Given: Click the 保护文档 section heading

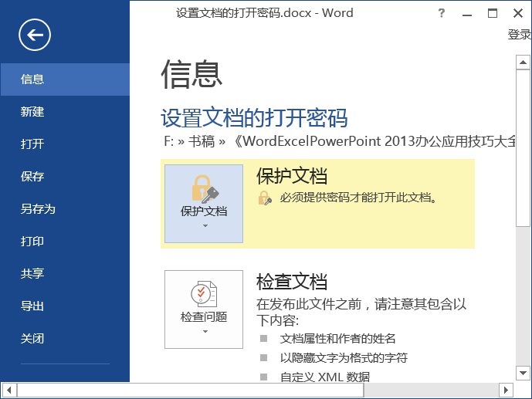Looking at the screenshot, I should 292,176.
